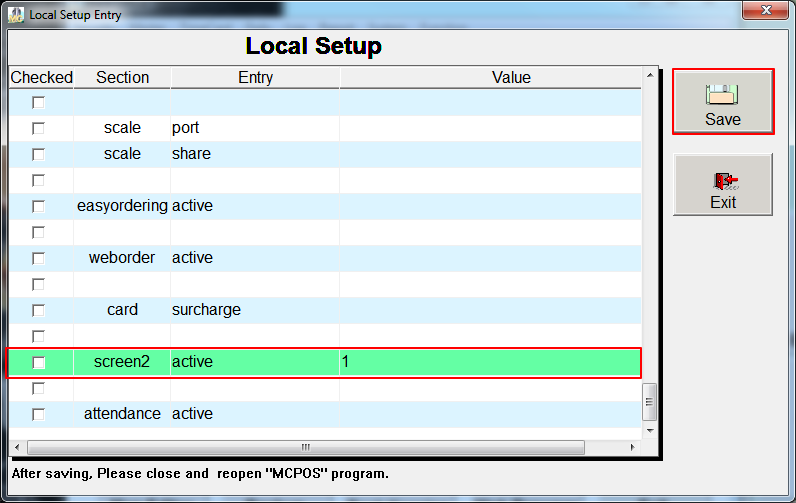Select the 'attendance' section cell
The height and width of the screenshot is (503, 796).
[122, 414]
